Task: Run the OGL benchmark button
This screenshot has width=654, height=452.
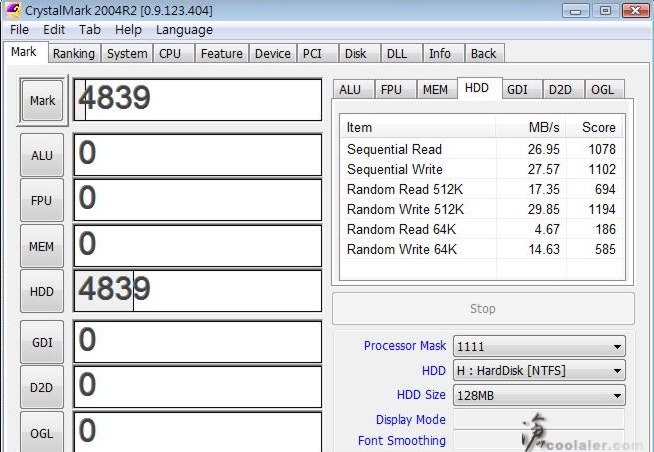Action: coord(42,433)
